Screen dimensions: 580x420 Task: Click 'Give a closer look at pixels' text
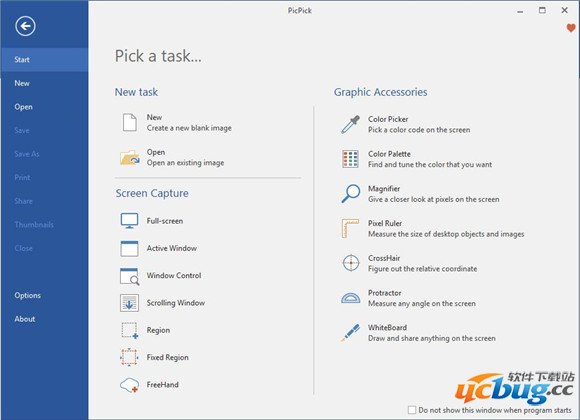pos(434,199)
